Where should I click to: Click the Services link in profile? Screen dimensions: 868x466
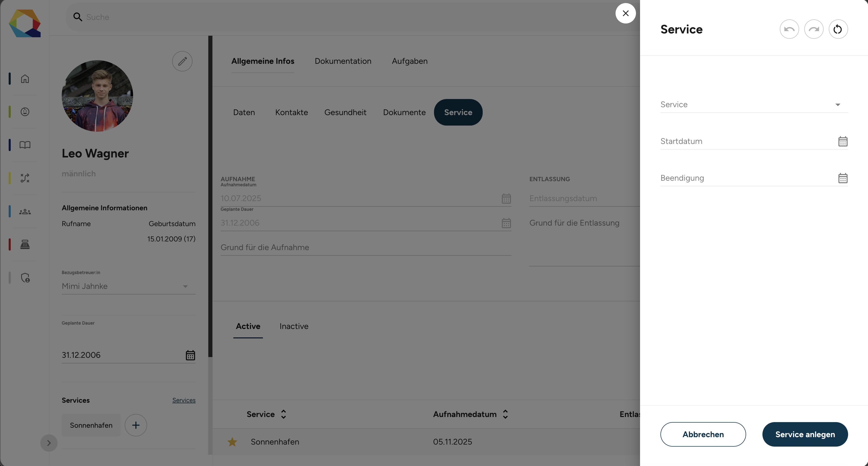(184, 400)
